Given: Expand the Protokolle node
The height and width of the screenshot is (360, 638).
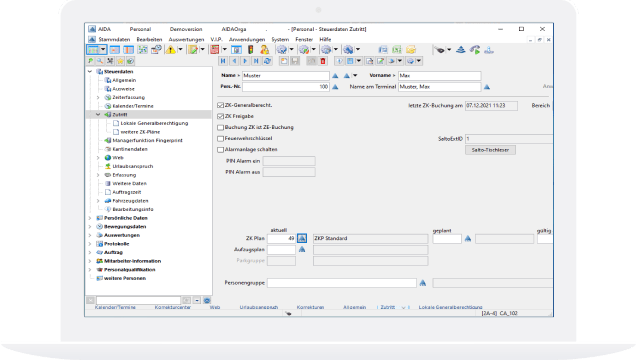Looking at the screenshot, I should [90, 244].
